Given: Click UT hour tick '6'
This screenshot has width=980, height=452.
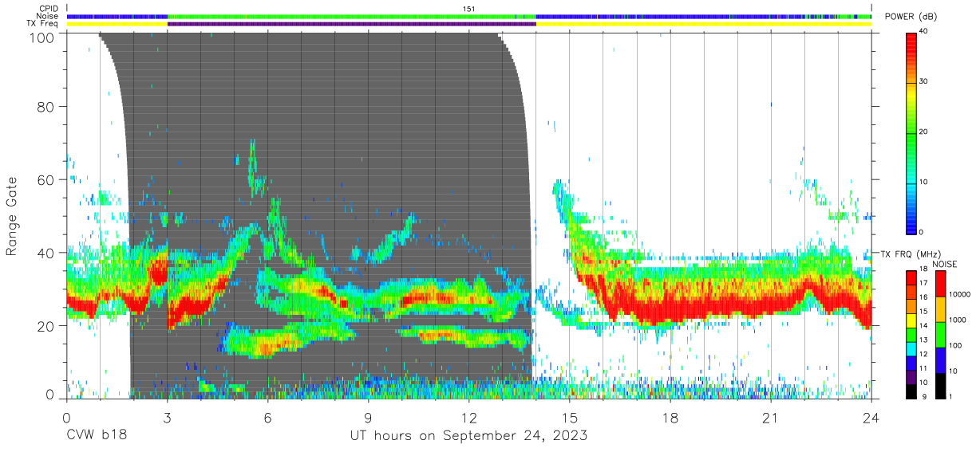Looking at the screenshot, I should point(267,418).
